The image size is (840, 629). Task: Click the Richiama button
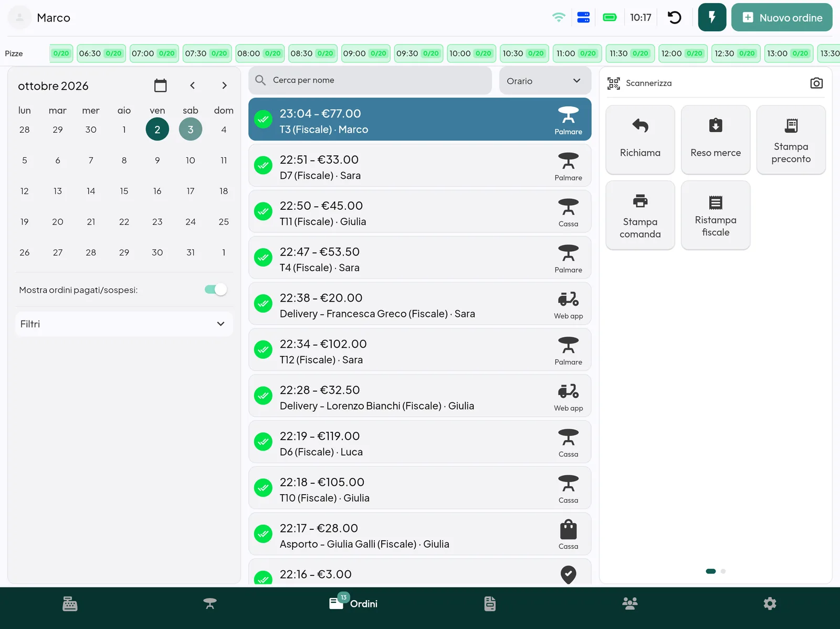640,140
